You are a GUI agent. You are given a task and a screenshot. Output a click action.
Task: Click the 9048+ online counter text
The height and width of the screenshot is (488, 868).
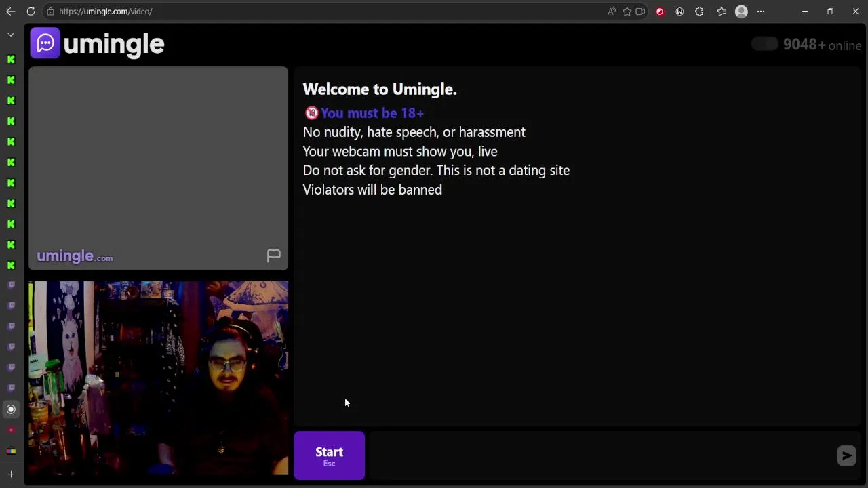coord(822,45)
